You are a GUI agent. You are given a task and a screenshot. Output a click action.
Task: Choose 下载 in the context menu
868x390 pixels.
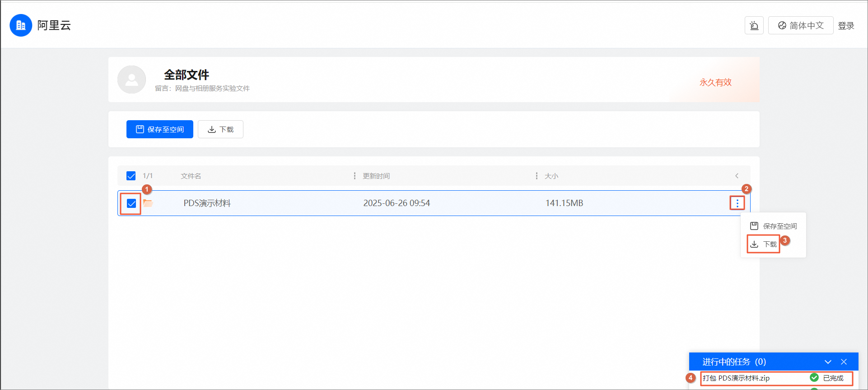763,244
